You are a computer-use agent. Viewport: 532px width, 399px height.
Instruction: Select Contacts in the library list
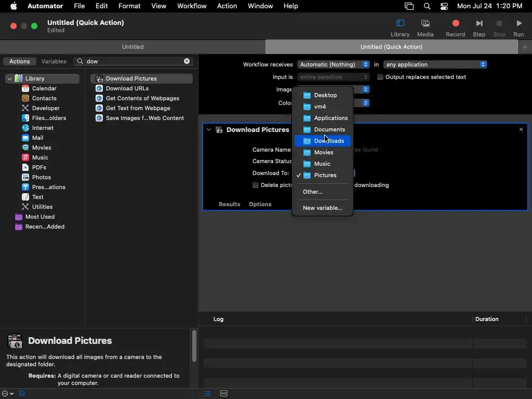(x=44, y=98)
